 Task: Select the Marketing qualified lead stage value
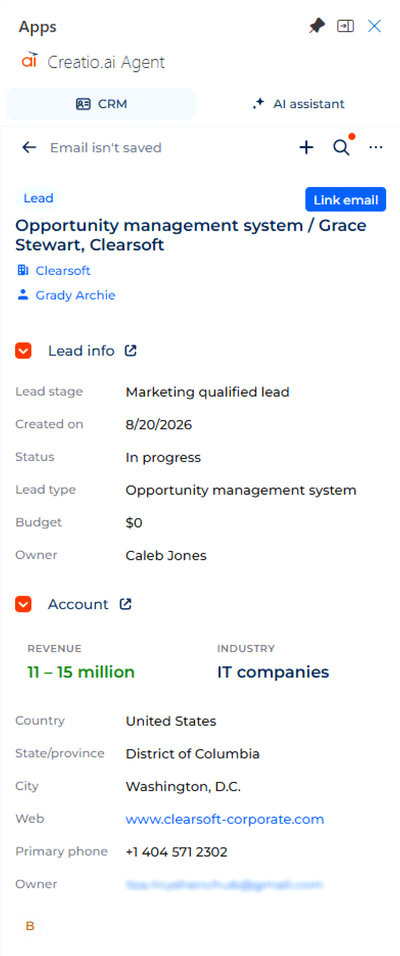[207, 392]
